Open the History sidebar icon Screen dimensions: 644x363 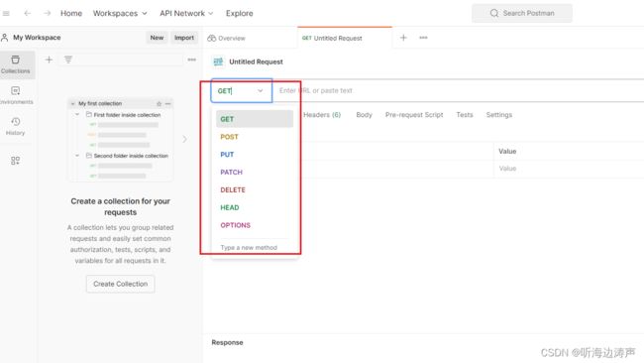pos(16,126)
